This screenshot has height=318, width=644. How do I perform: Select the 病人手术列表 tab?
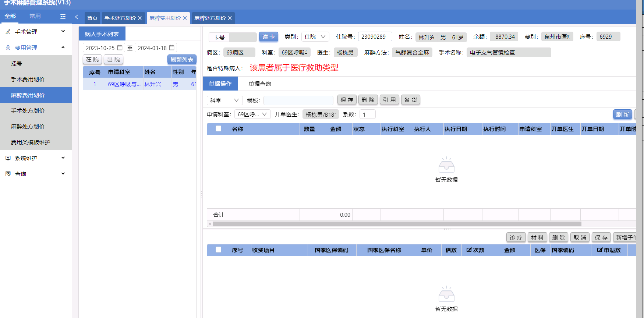click(x=102, y=34)
